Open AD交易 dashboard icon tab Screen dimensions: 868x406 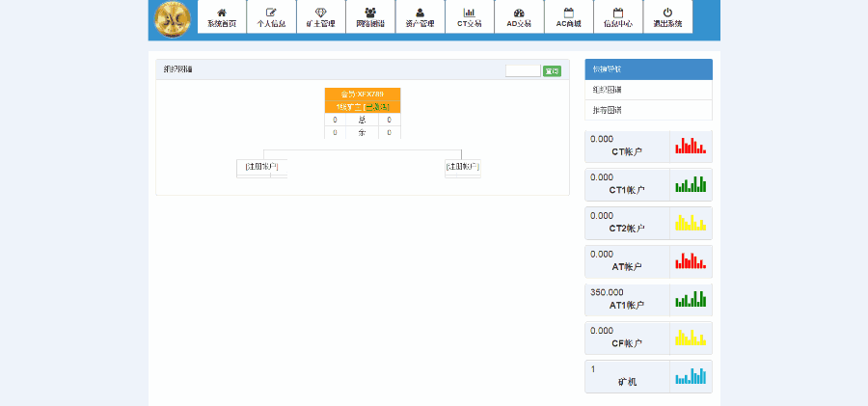519,17
